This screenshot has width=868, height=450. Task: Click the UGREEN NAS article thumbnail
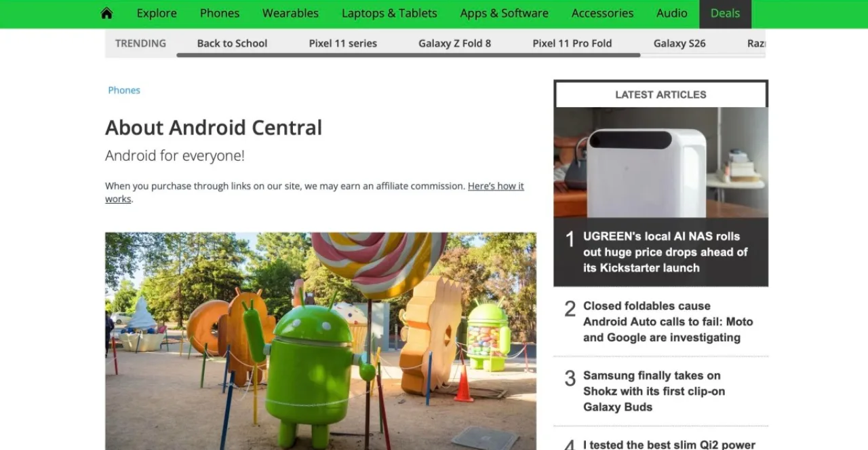[x=660, y=162]
